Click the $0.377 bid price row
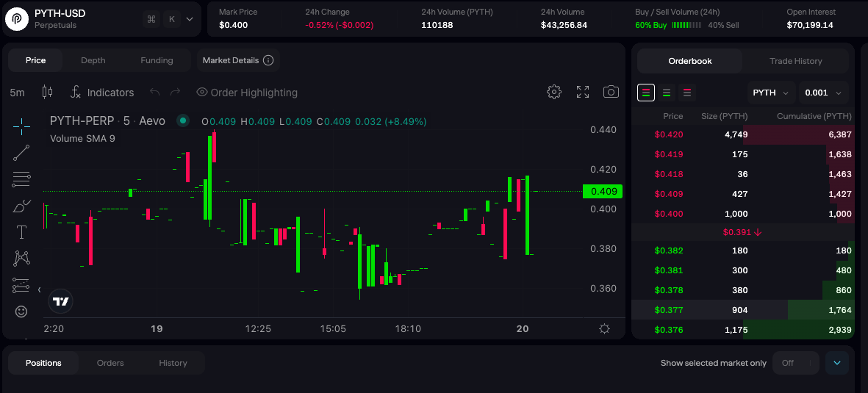The height and width of the screenshot is (393, 868). [x=743, y=310]
